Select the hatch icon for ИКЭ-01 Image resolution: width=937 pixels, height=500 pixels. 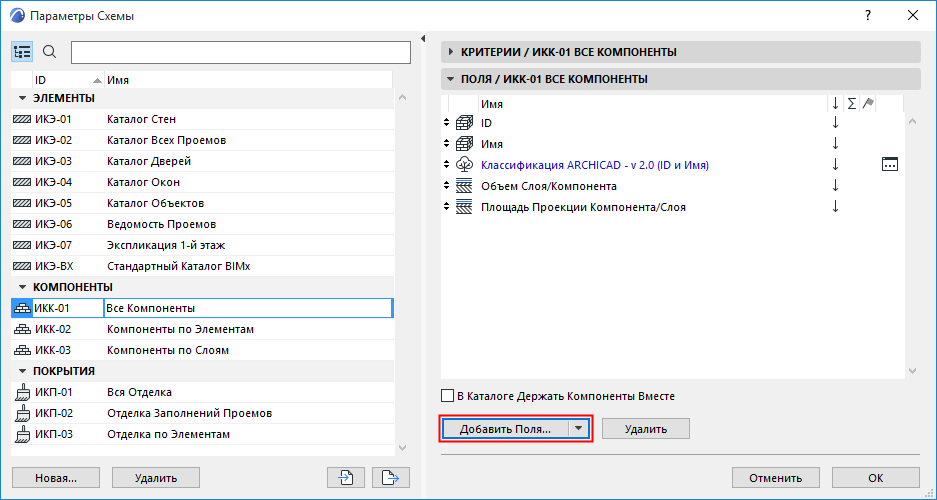[22, 119]
